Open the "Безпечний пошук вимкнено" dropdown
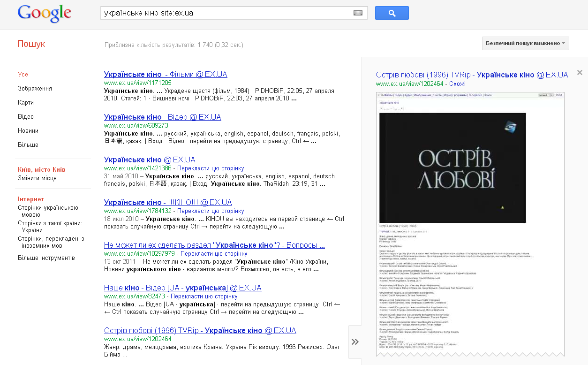The width and height of the screenshot is (588, 365). point(525,43)
